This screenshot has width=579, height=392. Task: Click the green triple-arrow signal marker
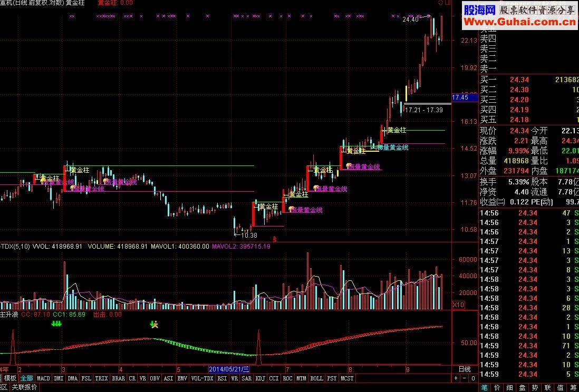[56, 324]
